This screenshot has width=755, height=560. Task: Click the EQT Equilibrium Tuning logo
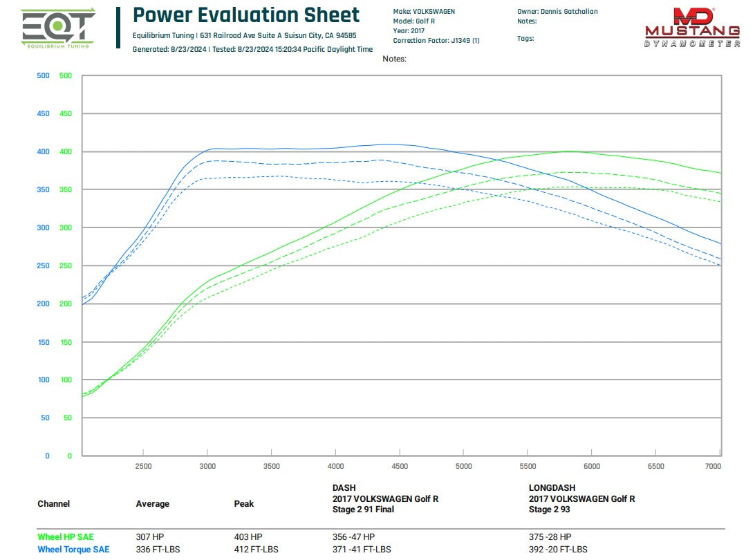58,29
